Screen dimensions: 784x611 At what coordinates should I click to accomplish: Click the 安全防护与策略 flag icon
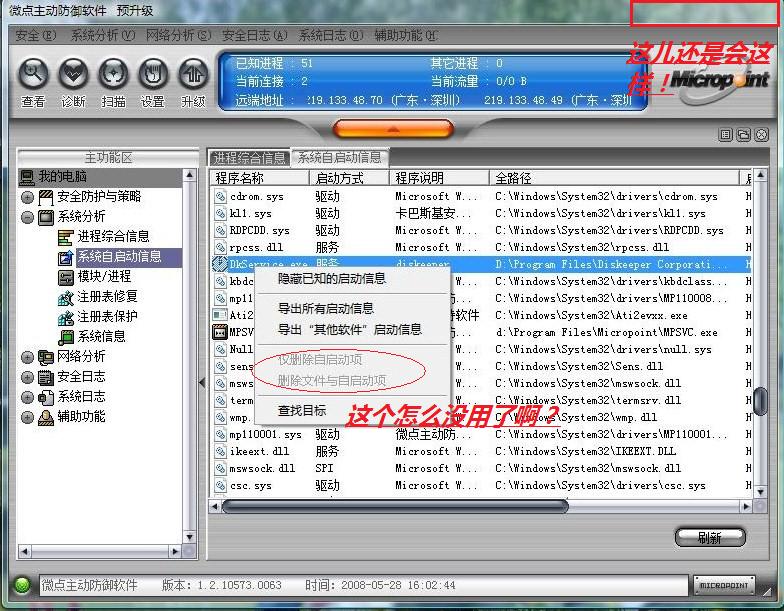(x=46, y=198)
